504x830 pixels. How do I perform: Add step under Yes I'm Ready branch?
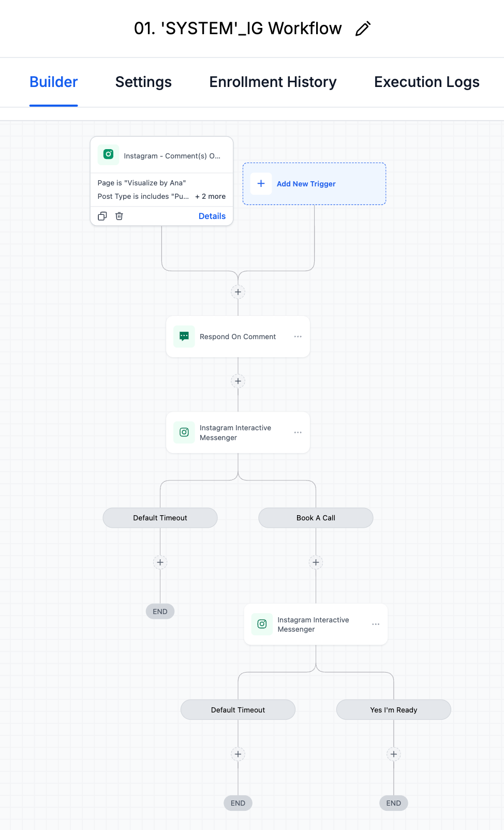tap(394, 754)
